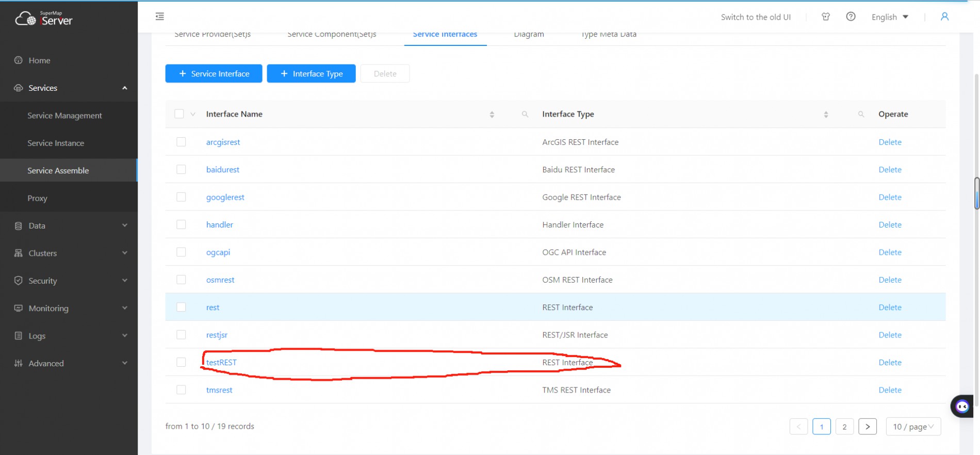Select page 1 in pagination
Screen dimensions: 980x455
point(822,427)
